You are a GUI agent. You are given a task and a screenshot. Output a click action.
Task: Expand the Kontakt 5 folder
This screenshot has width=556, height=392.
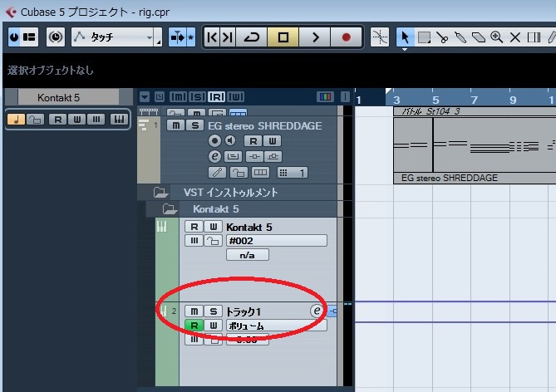click(x=170, y=209)
